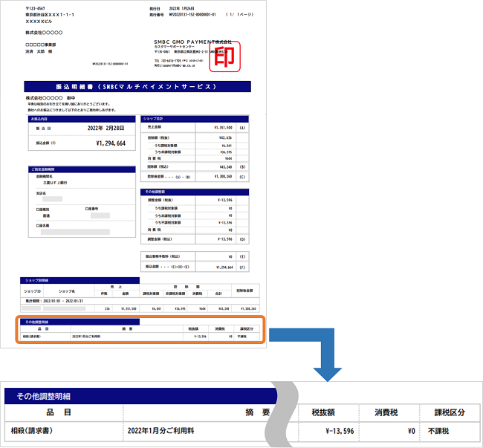Click the ショップID column header

(33, 291)
